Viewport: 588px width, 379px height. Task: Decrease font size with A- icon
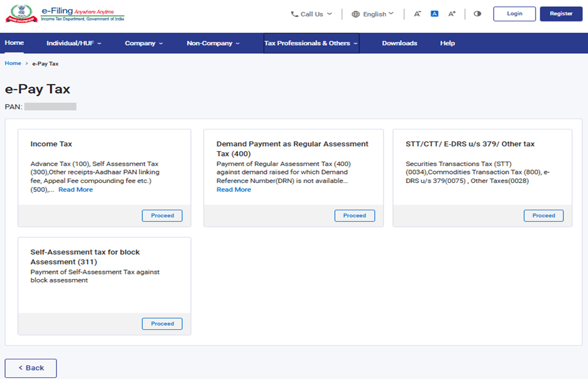[417, 14]
